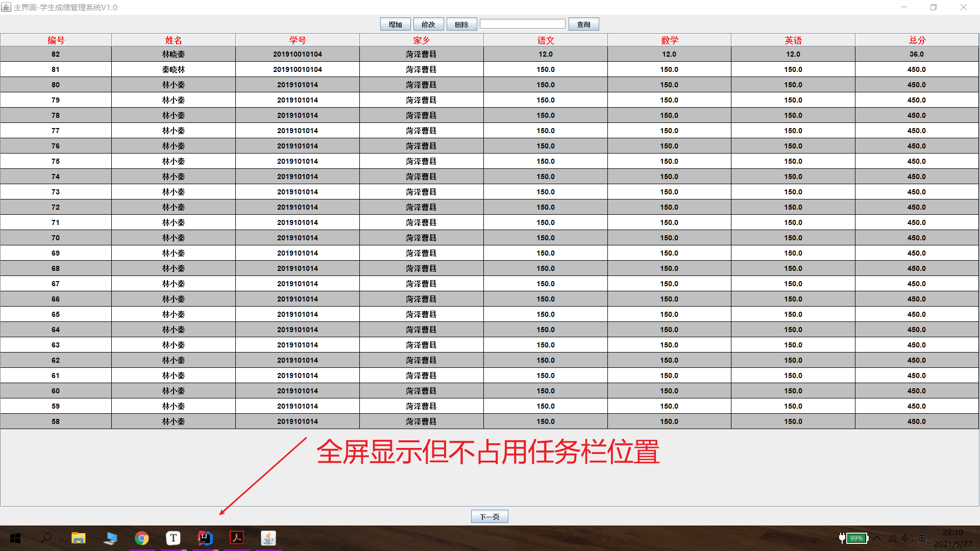980x551 pixels.
Task: Click 编号 cell 75
Action: pos(56,161)
